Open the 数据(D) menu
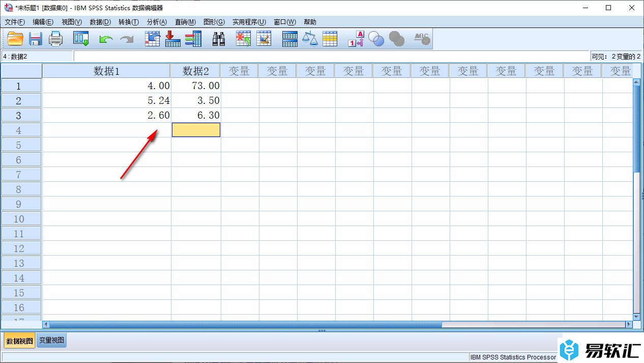The width and height of the screenshot is (644, 363). pyautogui.click(x=100, y=22)
